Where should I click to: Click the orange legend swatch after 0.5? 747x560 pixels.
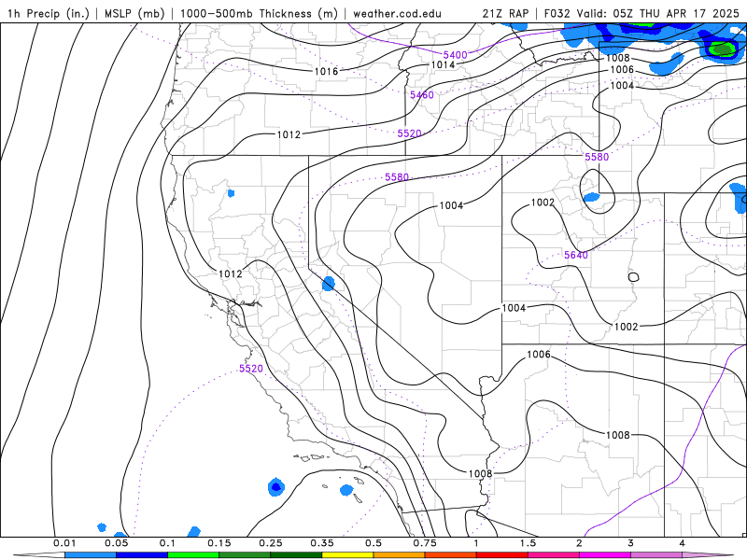click(400, 555)
